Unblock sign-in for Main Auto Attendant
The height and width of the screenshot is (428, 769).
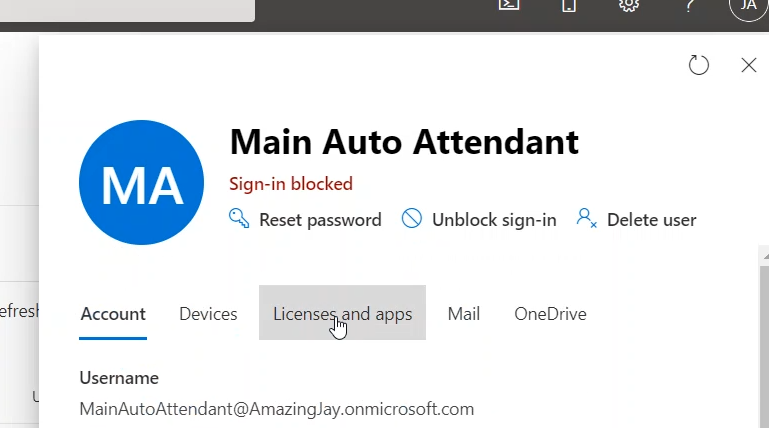point(480,220)
